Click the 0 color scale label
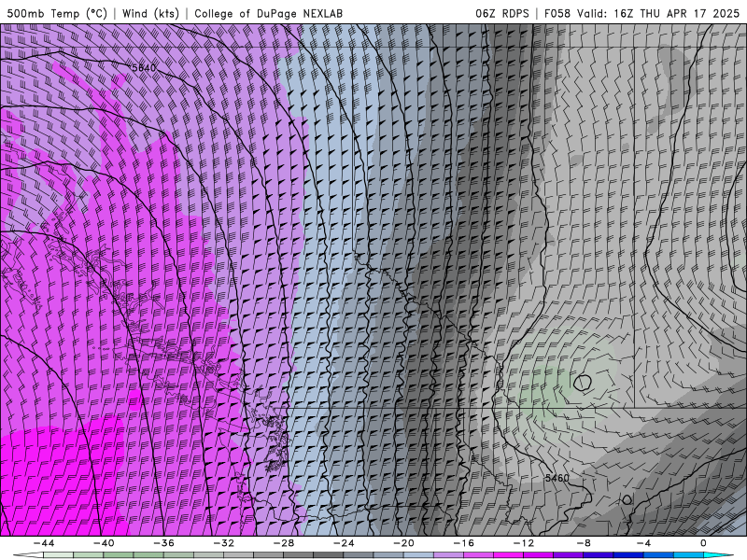The image size is (747, 560). click(x=704, y=543)
